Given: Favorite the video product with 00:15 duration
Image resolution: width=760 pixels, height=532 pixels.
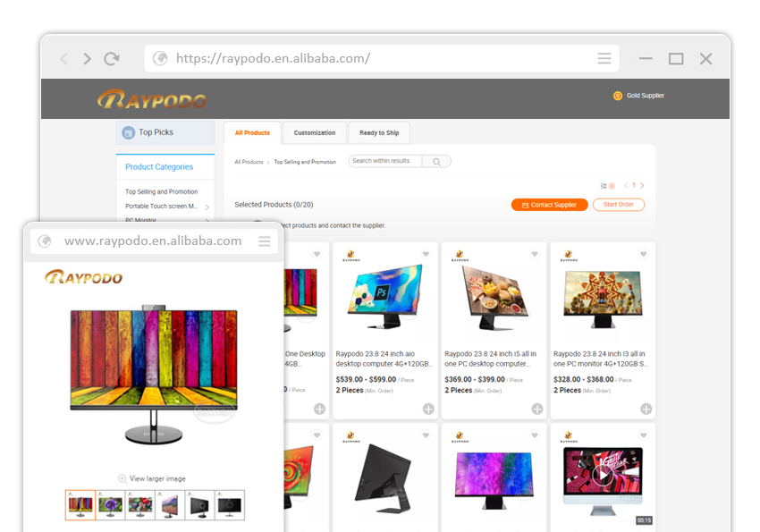Looking at the screenshot, I should click(x=643, y=435).
